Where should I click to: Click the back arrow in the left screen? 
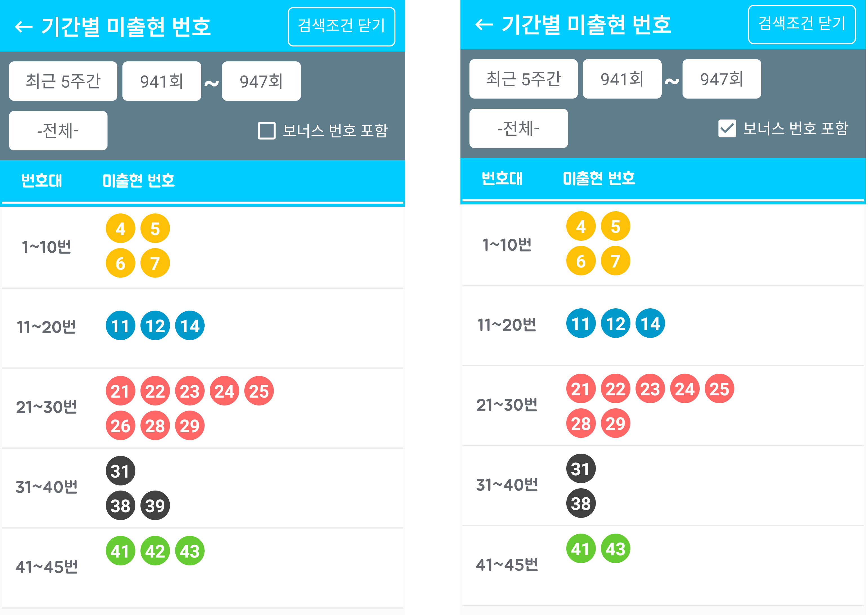pyautogui.click(x=23, y=27)
